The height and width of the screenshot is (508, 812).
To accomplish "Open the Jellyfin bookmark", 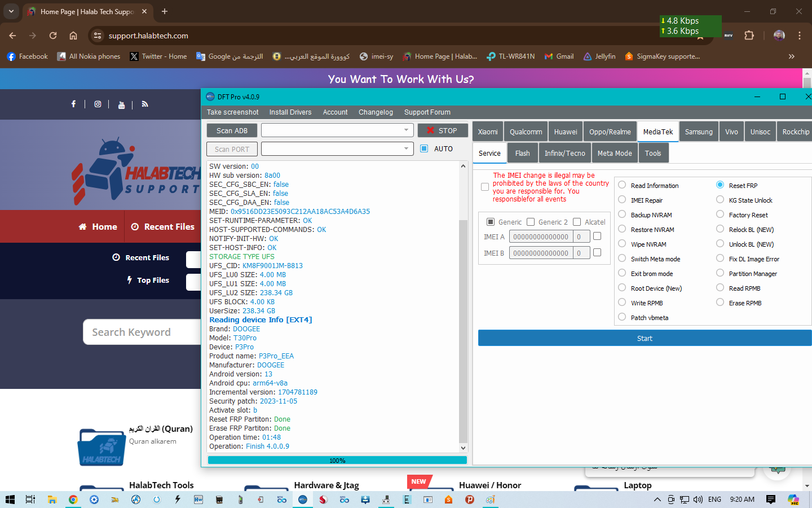I will click(x=599, y=56).
